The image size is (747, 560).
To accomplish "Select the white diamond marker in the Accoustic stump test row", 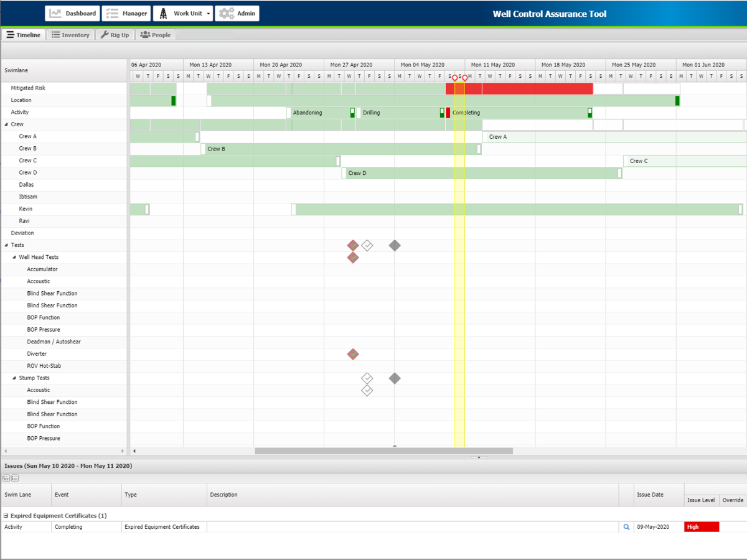I will (367, 390).
